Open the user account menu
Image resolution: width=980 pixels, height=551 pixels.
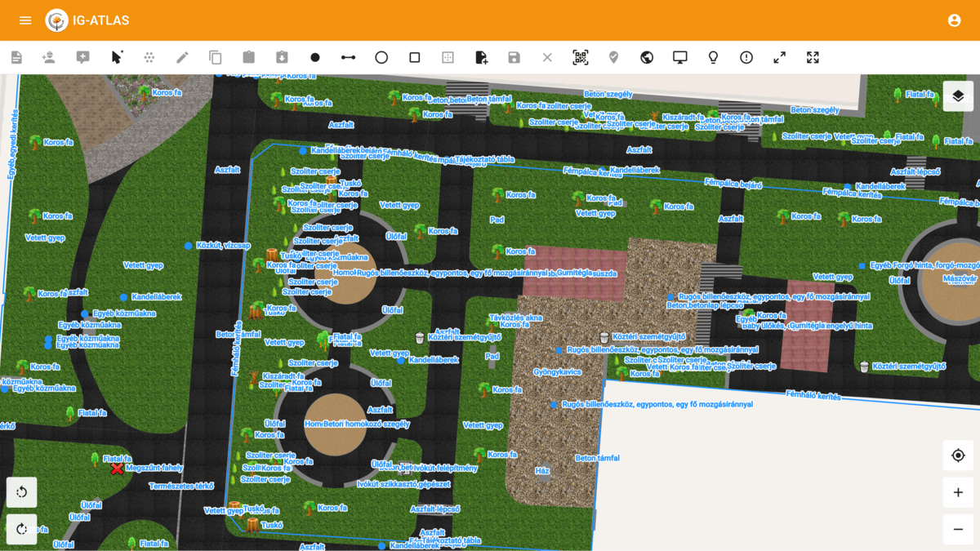954,20
